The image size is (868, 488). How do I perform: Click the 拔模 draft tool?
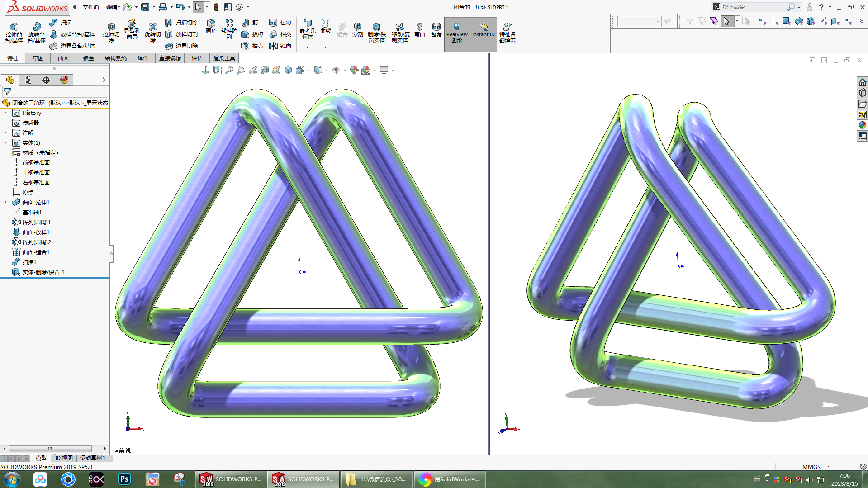(x=252, y=34)
